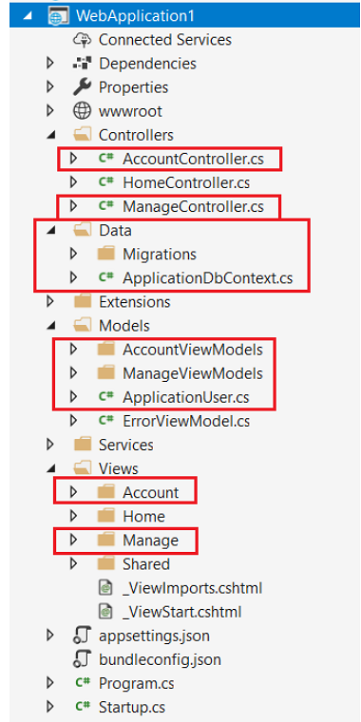Viewport: 361px width, 722px height.
Task: Click the WebApplication1 project icon
Action: (58, 16)
